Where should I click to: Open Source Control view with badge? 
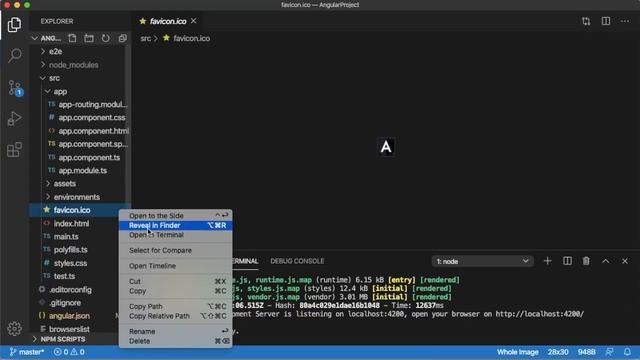tap(15, 88)
